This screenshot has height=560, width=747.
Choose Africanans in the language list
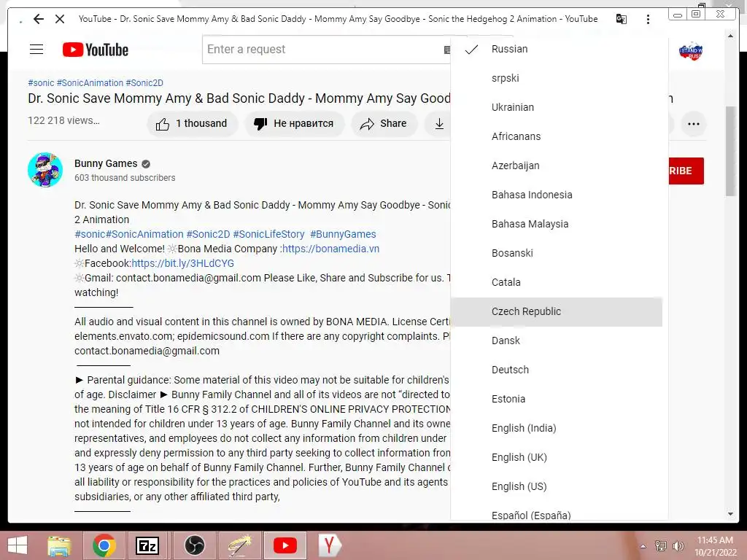point(557,136)
